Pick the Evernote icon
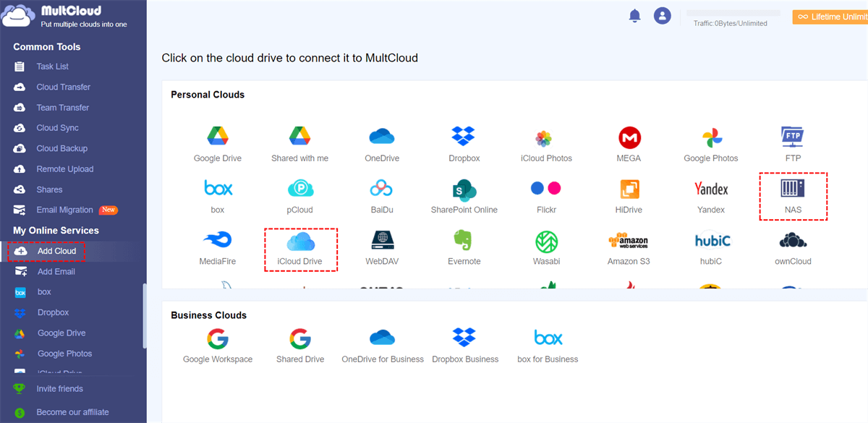Viewport: 868px width, 423px height. (x=464, y=242)
